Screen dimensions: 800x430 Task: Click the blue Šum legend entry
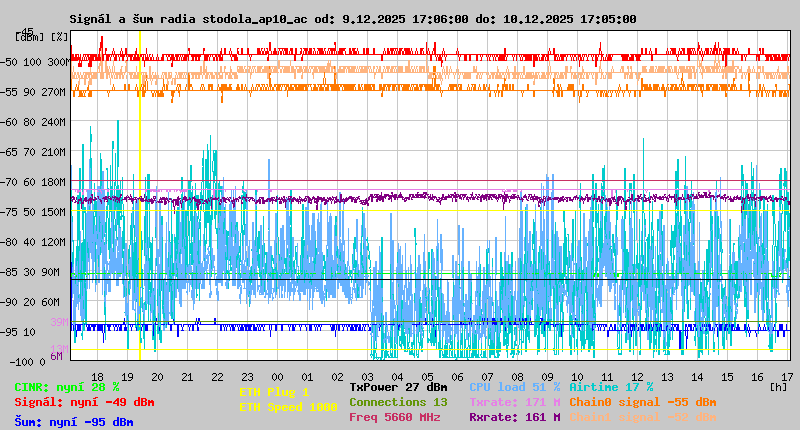pos(73,422)
